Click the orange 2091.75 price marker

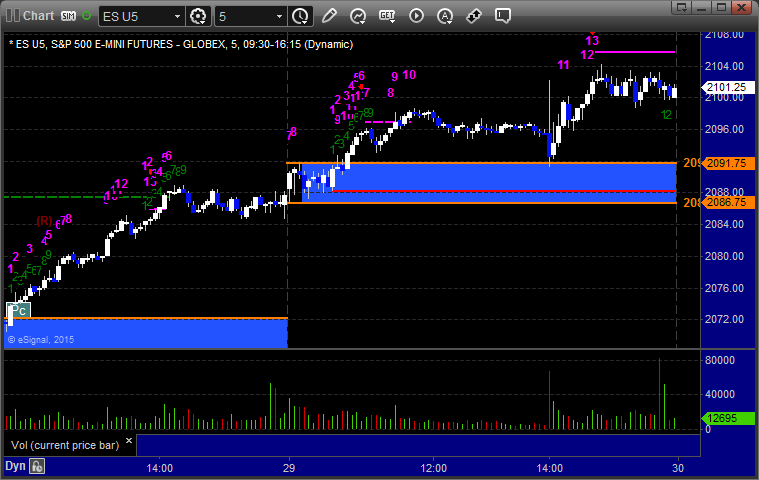coord(728,163)
